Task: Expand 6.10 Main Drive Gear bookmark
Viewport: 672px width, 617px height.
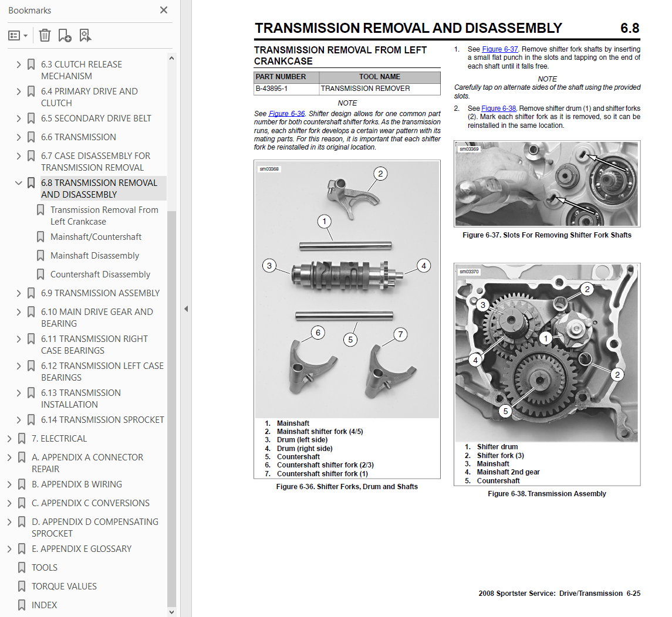Action: [x=18, y=312]
